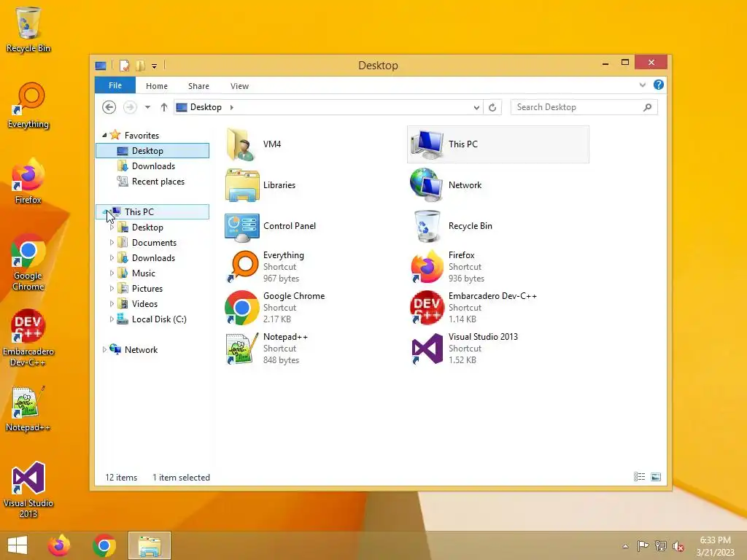Expand Videos node in navigation pane
The width and height of the screenshot is (747, 560).
(x=112, y=303)
